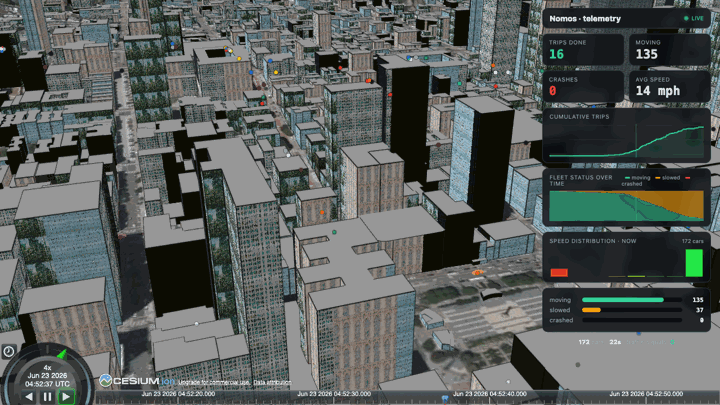Click the crashed count bar row
Viewport: 720px width, 405px height.
[626, 320]
